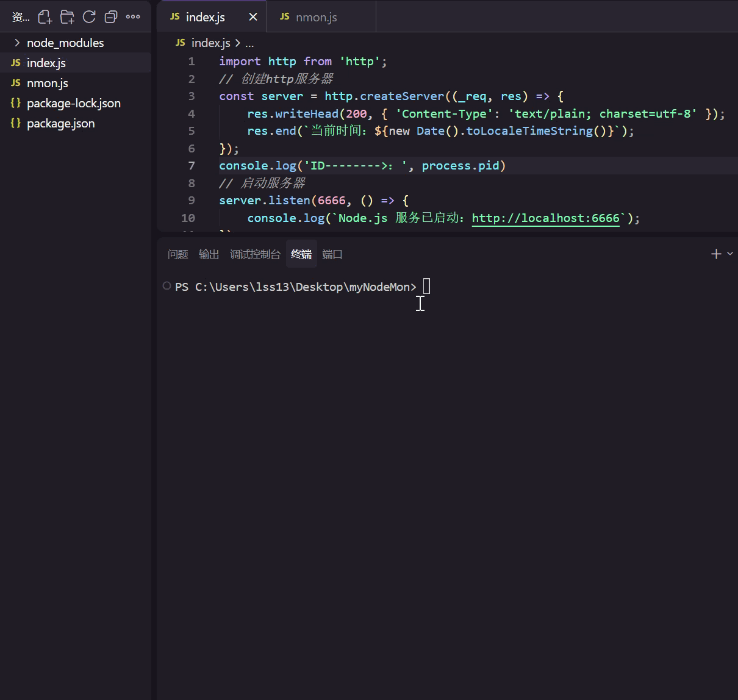
Task: Click index.js in the breadcrumb path
Action: pos(210,43)
